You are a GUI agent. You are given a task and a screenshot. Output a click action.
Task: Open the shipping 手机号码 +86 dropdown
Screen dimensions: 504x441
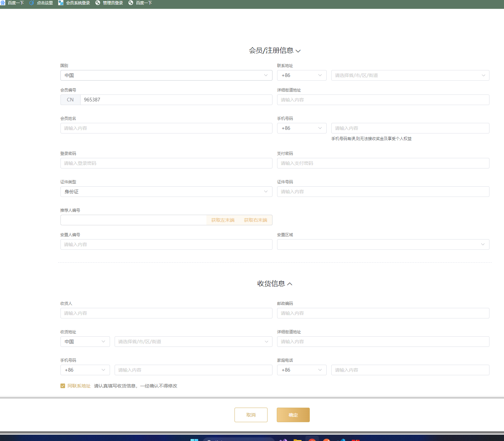(85, 370)
